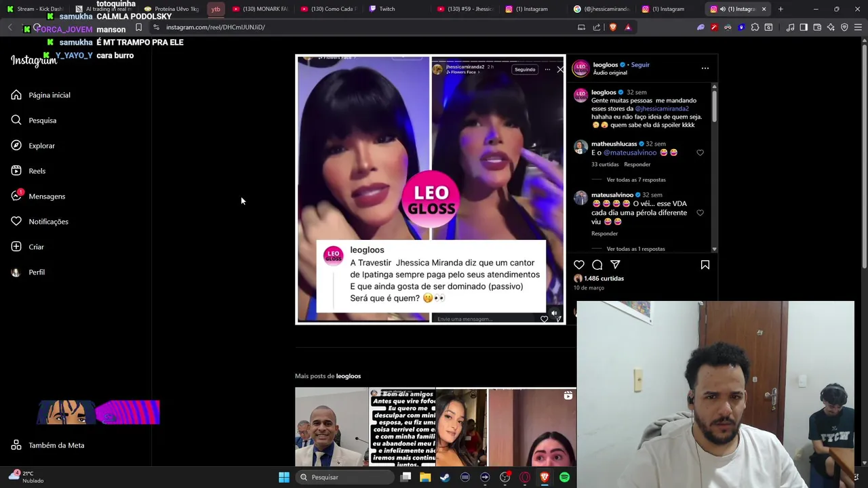
Task: Expand Ver todas as 1 respostas
Action: point(635,249)
